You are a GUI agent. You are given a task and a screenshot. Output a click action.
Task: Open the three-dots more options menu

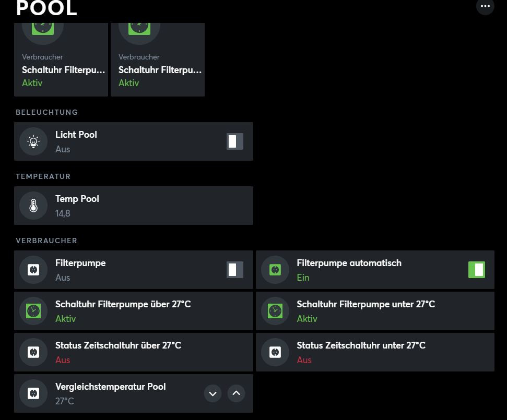(485, 6)
